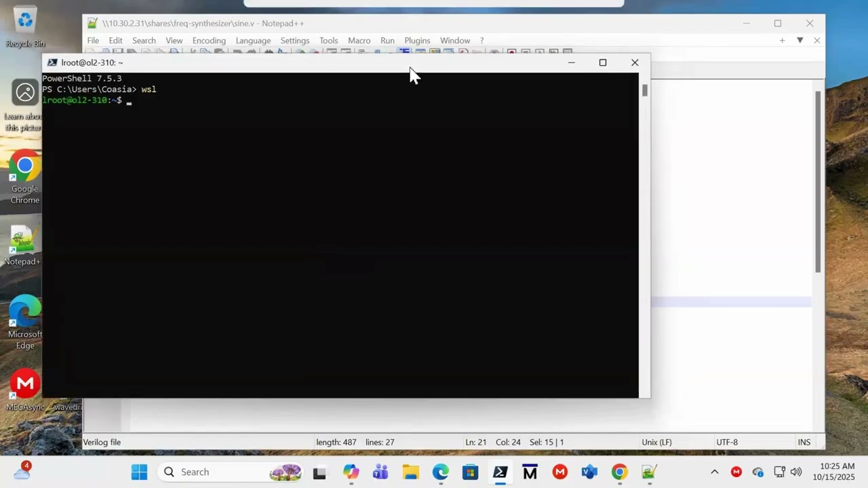Open the Run menu in Notepad++
Viewport: 868px width, 488px height.
[x=387, y=41]
